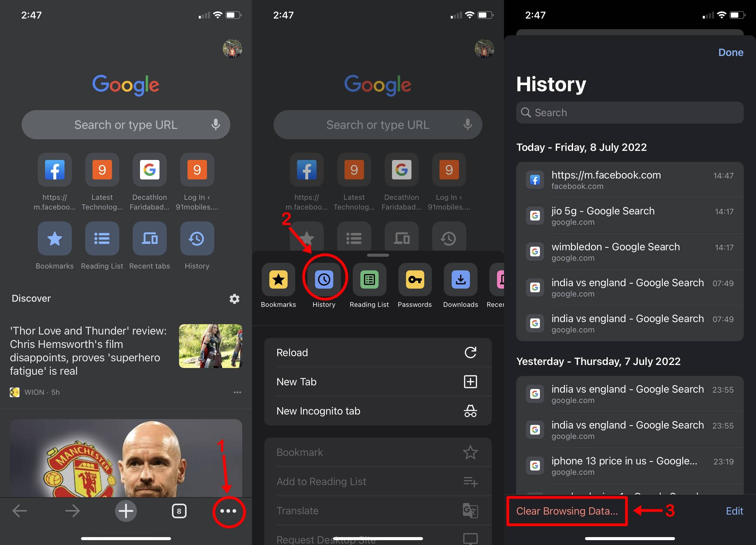
Task: Open the circled History icon in menu
Action: pyautogui.click(x=324, y=279)
